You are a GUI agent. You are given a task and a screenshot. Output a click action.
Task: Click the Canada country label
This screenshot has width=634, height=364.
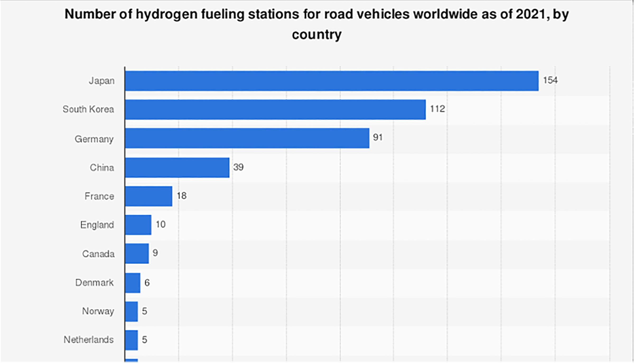(98, 254)
